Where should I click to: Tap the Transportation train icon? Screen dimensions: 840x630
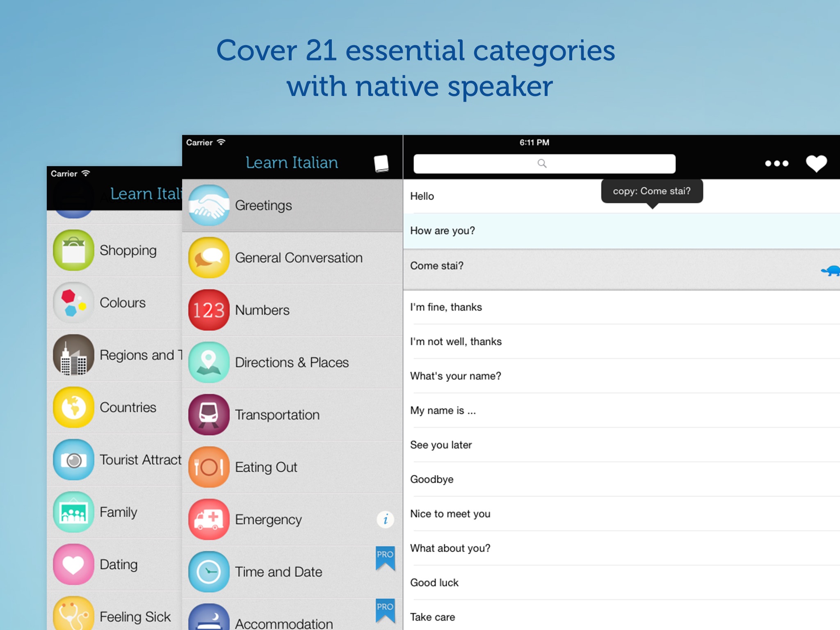209,415
